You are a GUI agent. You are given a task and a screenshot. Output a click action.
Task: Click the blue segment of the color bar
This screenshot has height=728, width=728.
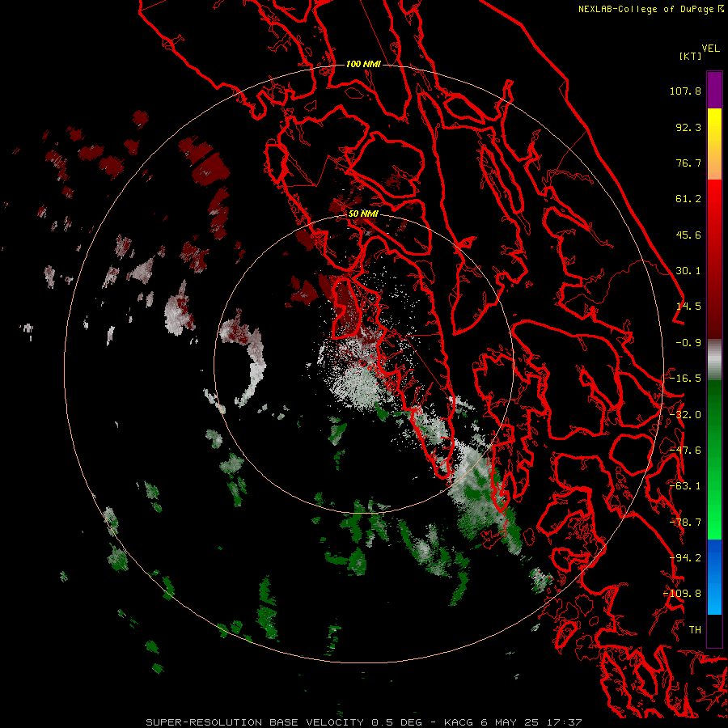click(714, 577)
